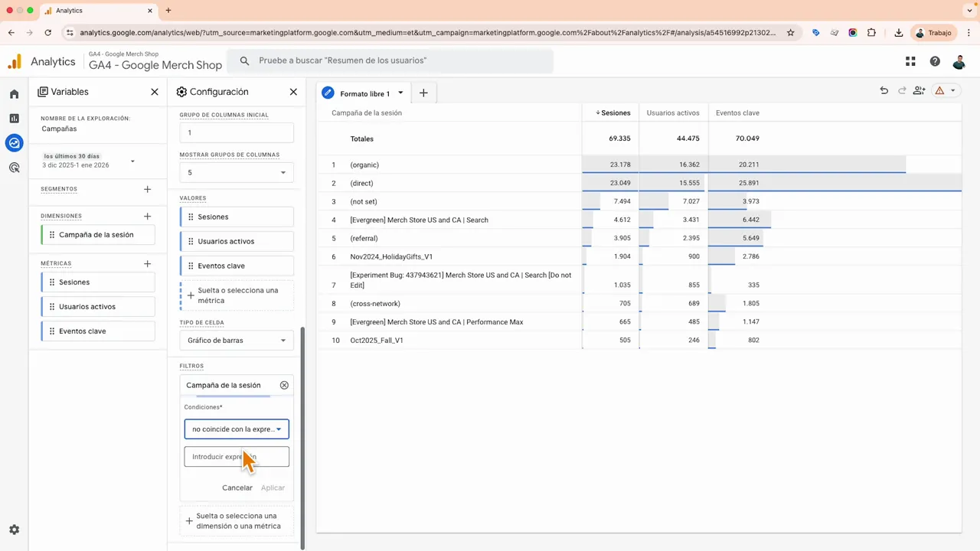The image size is (980, 551).
Task: Open the Explore section in left sidebar
Action: point(14,143)
